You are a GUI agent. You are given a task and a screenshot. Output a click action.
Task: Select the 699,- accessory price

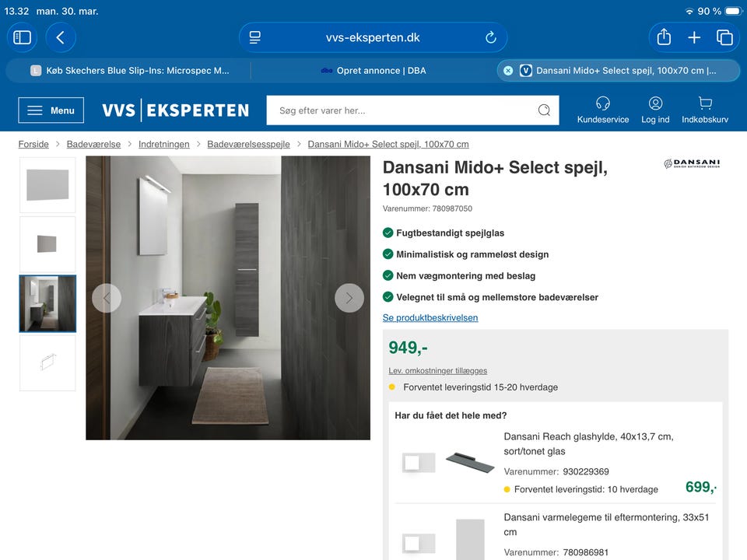point(701,487)
